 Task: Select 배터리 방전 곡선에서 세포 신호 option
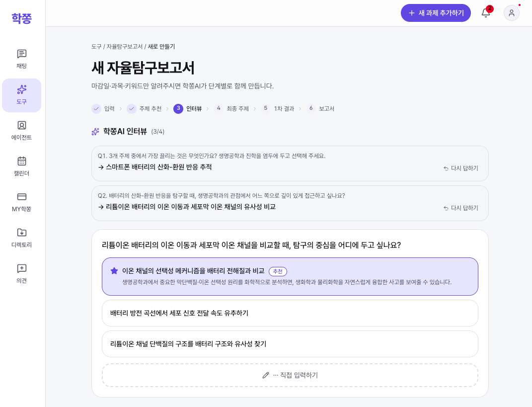click(x=290, y=313)
